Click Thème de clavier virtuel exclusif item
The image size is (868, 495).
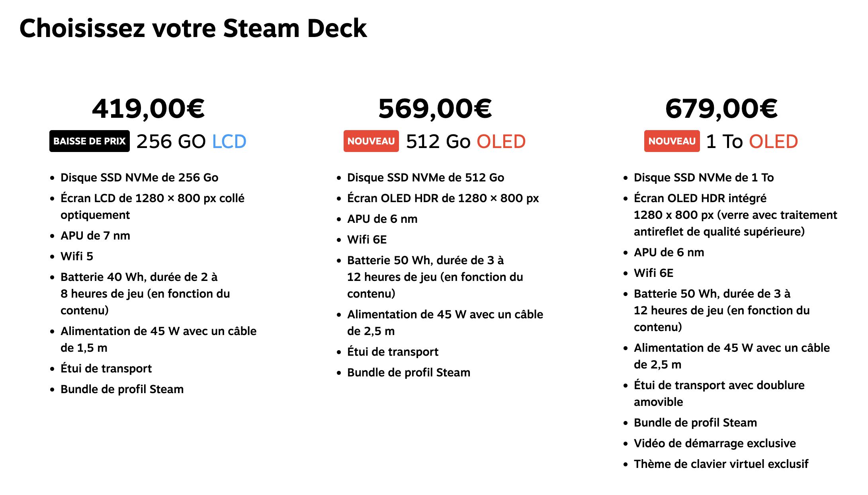click(x=721, y=464)
